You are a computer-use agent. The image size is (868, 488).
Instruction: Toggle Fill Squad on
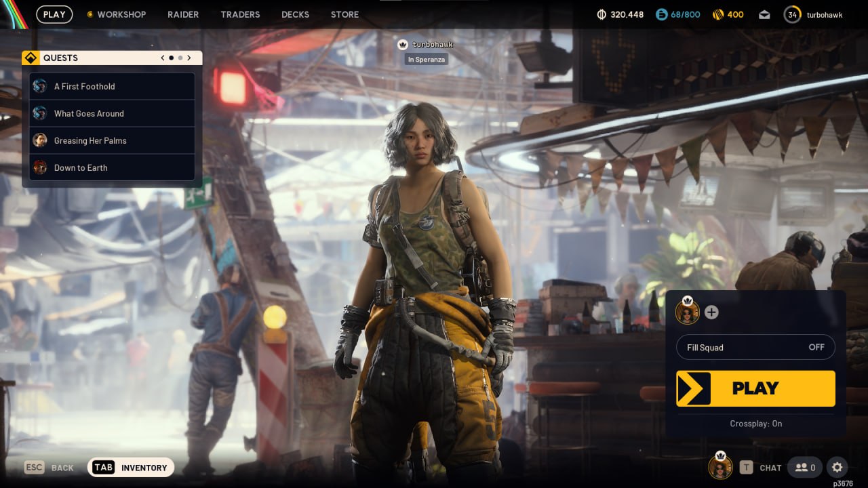point(755,347)
